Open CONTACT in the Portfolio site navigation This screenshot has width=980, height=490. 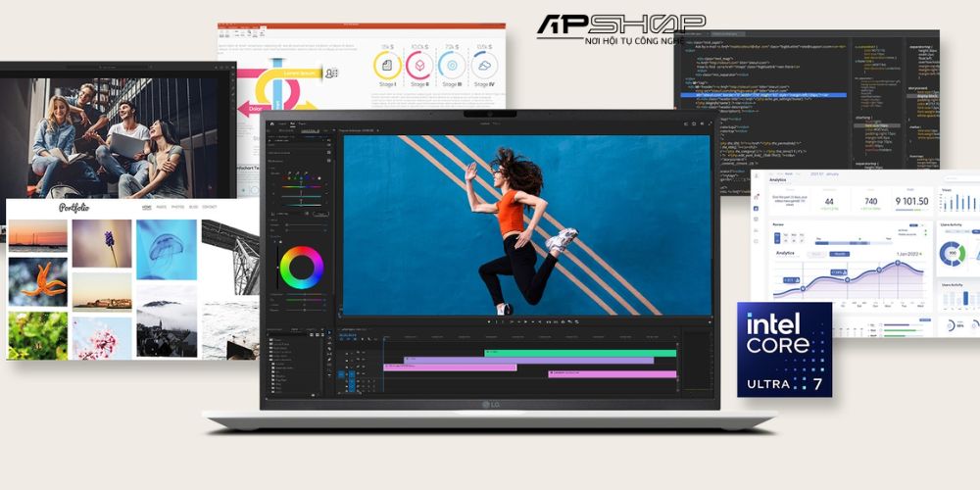click(210, 207)
